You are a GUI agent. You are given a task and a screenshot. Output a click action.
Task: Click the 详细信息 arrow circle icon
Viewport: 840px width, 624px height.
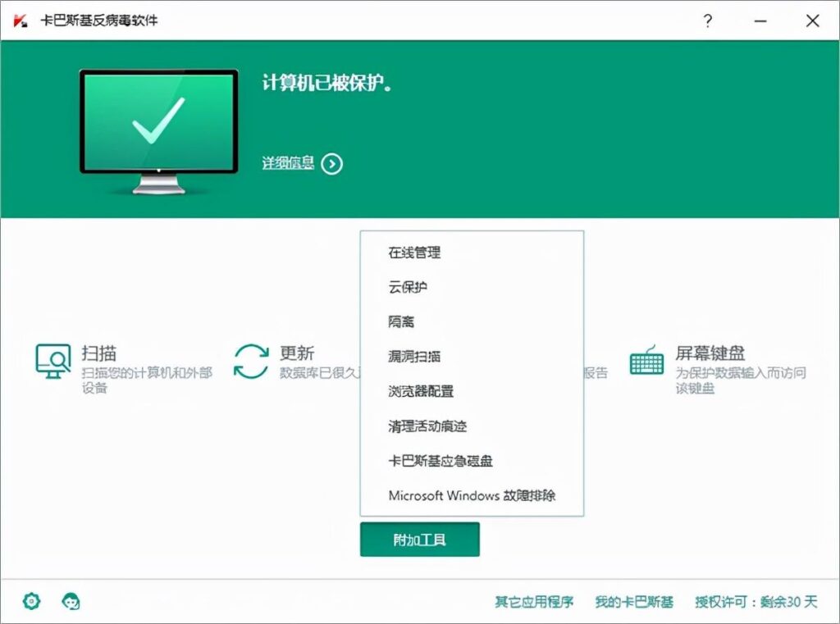[331, 163]
